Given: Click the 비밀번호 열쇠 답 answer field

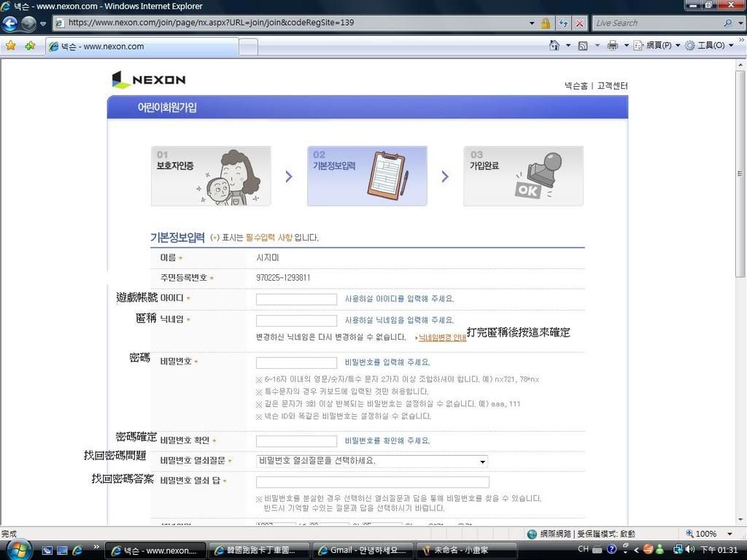Looking at the screenshot, I should [x=372, y=482].
